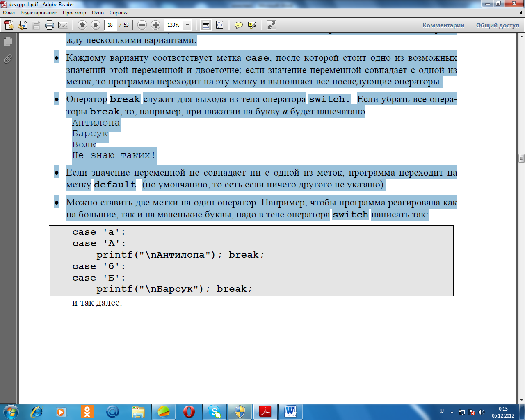Click the floppy disk save icon

click(x=36, y=25)
